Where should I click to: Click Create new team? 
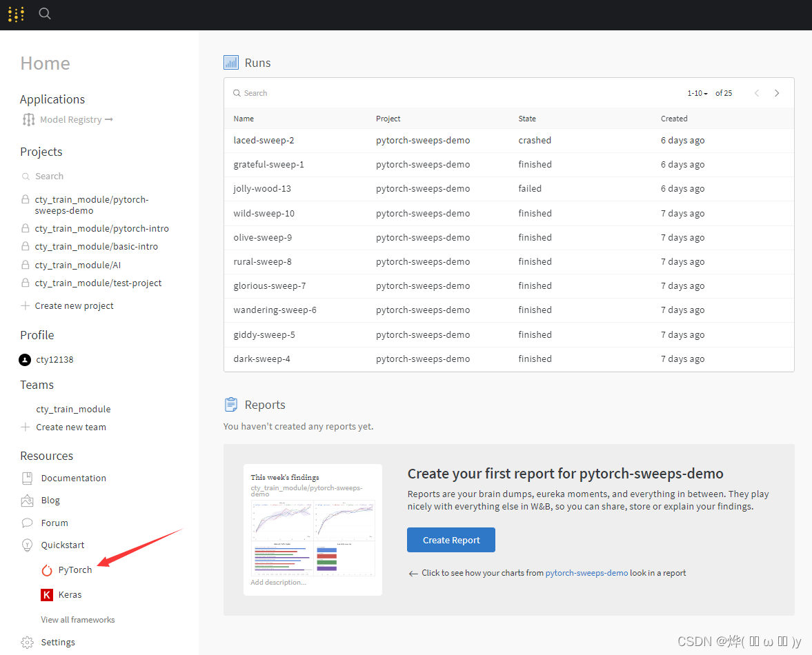tap(71, 427)
